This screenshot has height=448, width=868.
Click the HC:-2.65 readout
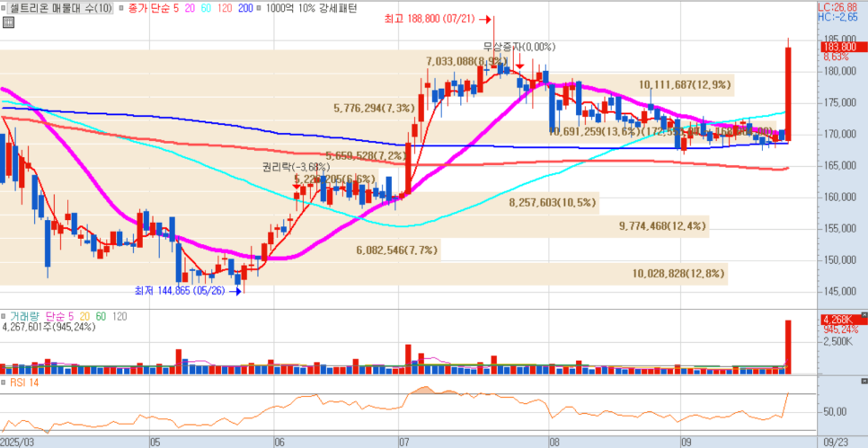pos(837,16)
